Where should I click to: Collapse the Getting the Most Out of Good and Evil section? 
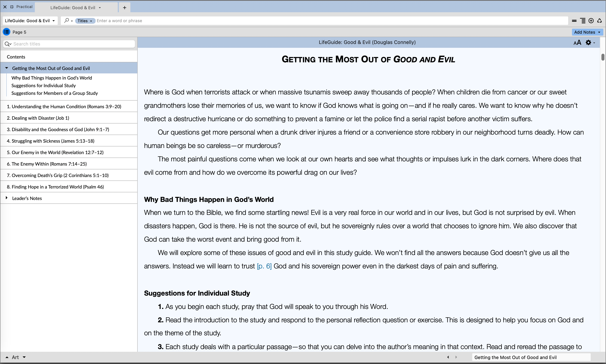[x=7, y=68]
